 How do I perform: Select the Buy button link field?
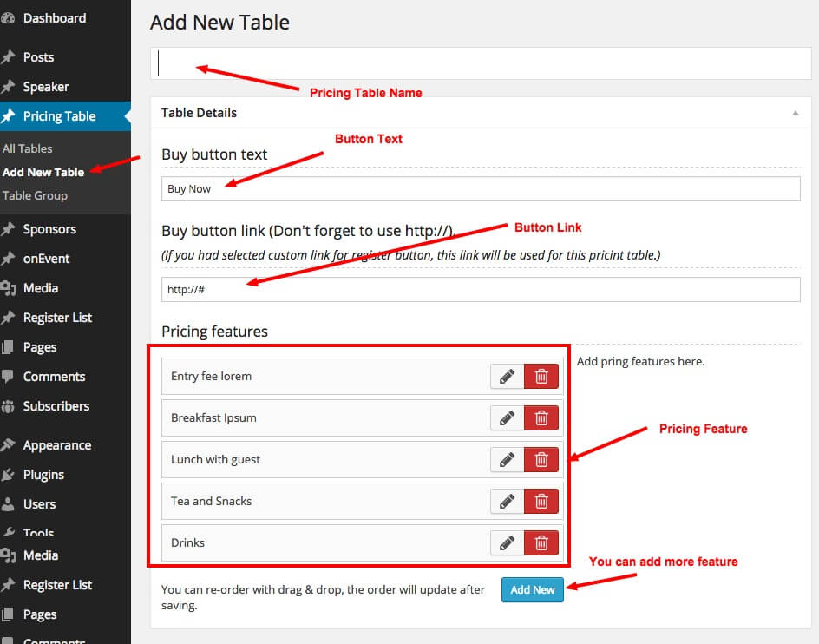pos(480,289)
